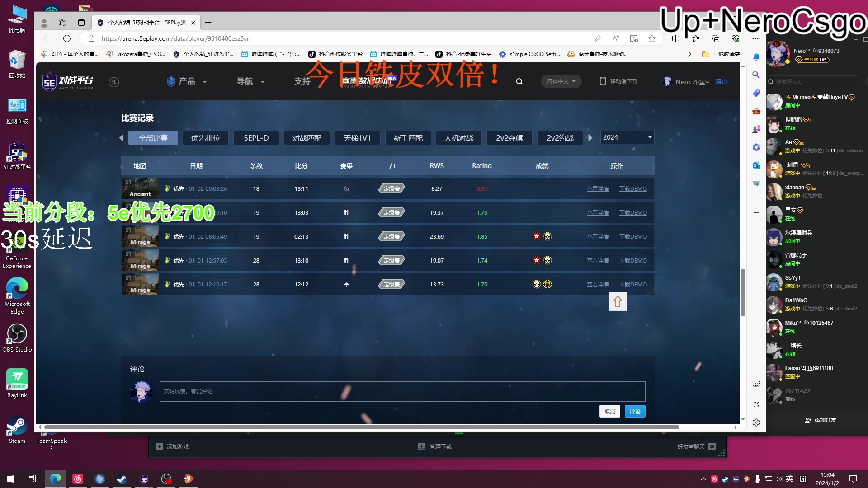
Task: Click the 取消 cancel button
Action: (610, 411)
